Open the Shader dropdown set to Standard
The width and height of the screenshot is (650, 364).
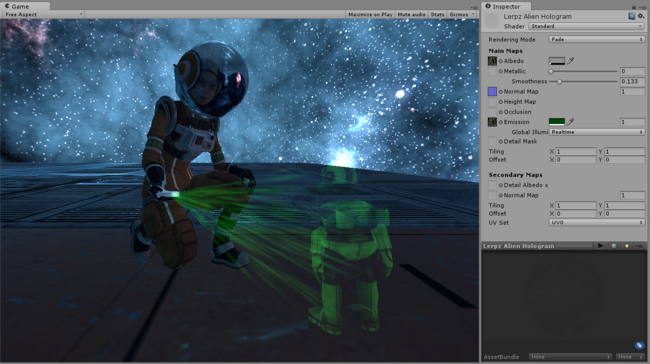[586, 26]
